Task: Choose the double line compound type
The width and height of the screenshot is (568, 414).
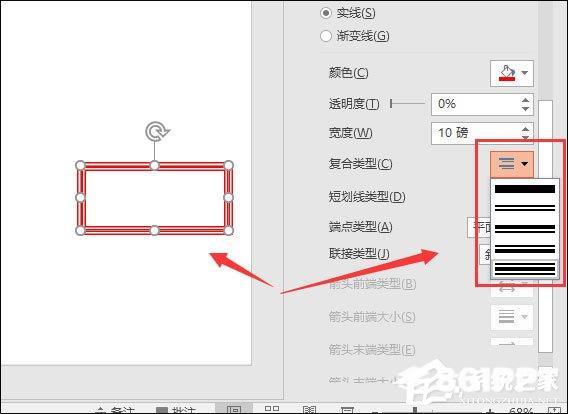Action: 525,208
